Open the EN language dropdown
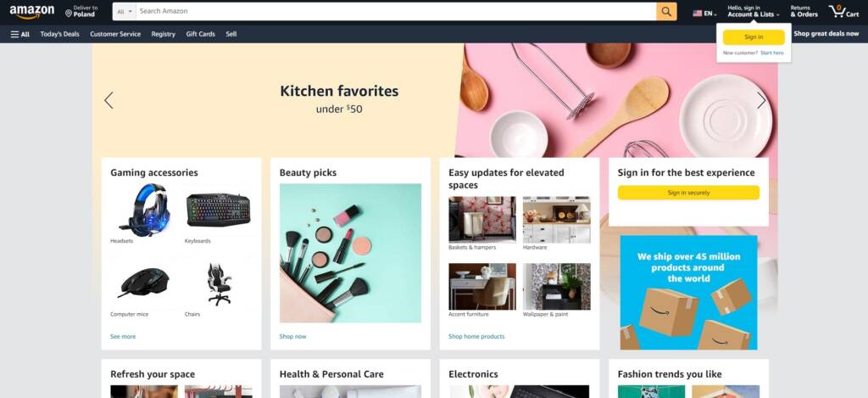868x398 pixels. [709, 14]
